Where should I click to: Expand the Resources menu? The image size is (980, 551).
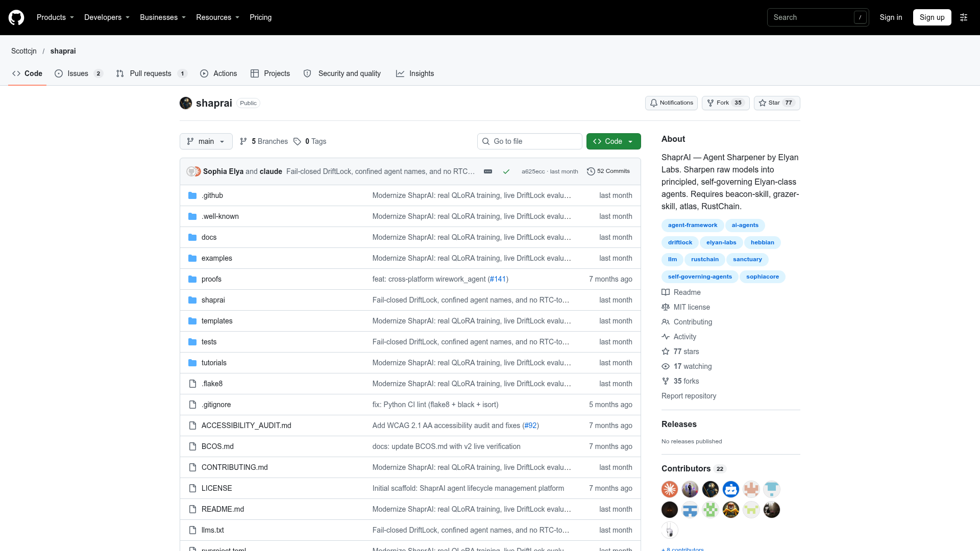(217, 17)
